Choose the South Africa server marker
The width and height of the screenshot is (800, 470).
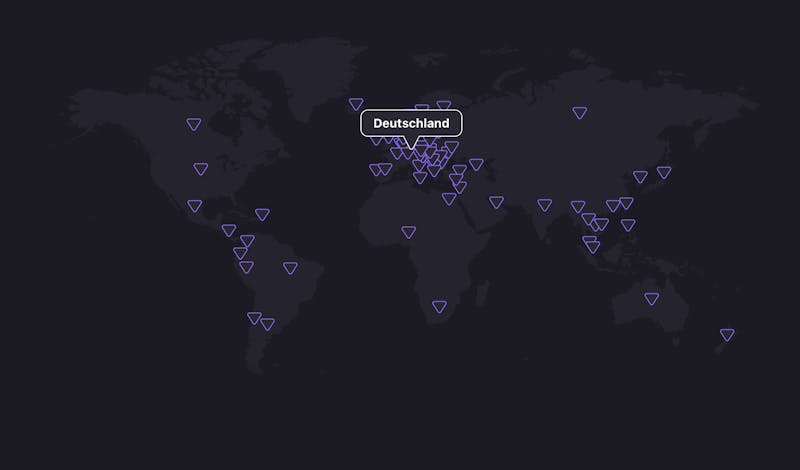(439, 307)
